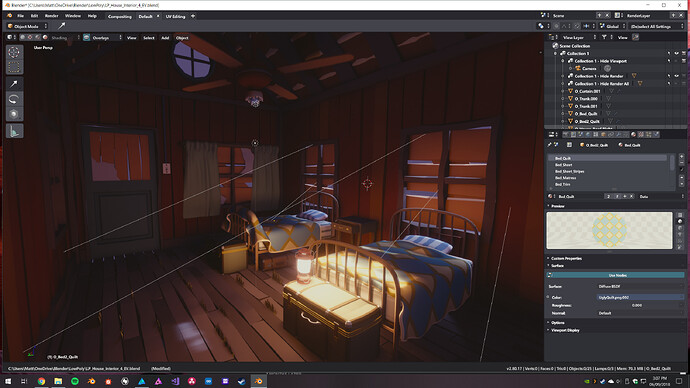Select the scale sphere tool
This screenshot has height=388, width=690.
tap(14, 114)
